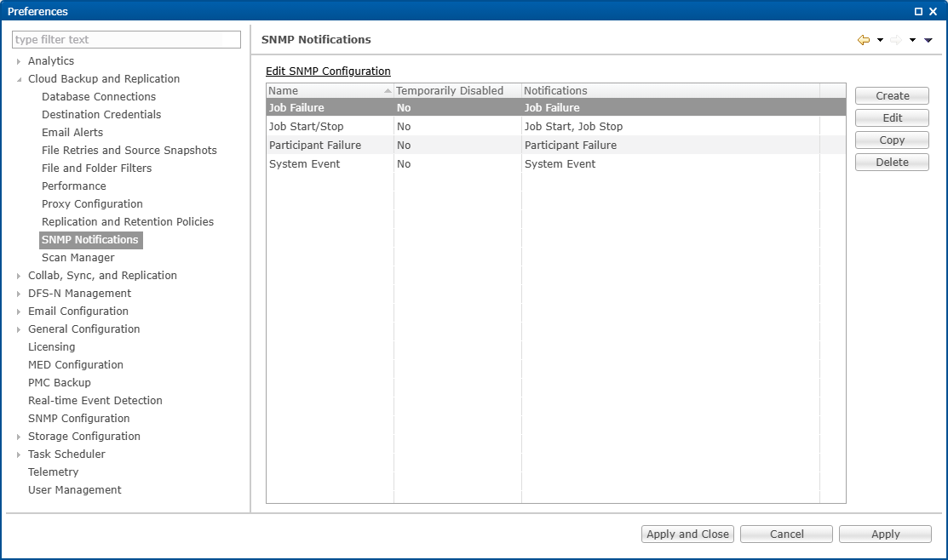This screenshot has width=948, height=560.
Task: Click the Cancel button
Action: pos(786,534)
